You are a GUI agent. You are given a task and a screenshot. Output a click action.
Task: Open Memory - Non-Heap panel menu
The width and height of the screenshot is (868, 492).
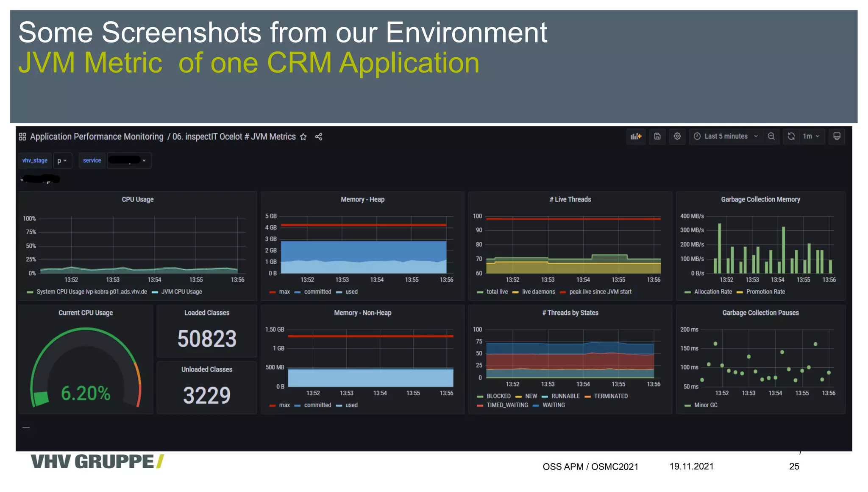click(x=362, y=313)
